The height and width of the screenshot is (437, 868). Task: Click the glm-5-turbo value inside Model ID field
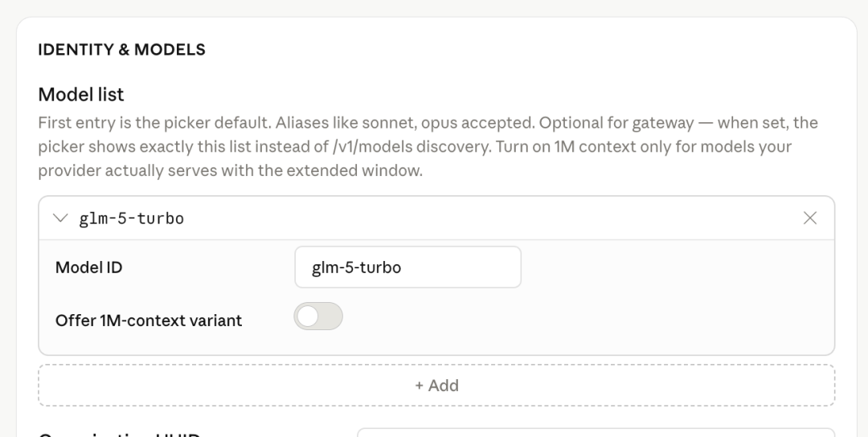coord(357,268)
